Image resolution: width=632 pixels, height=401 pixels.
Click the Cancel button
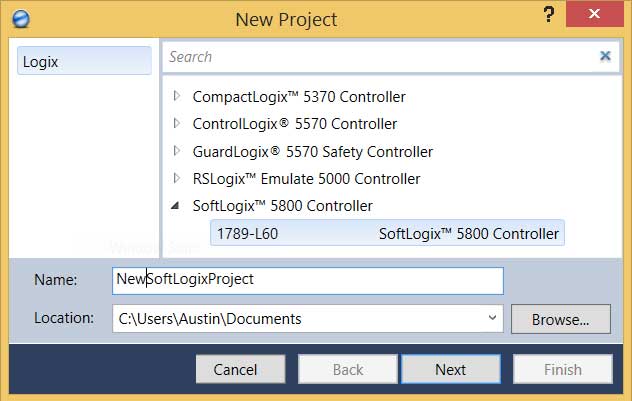pyautogui.click(x=240, y=369)
